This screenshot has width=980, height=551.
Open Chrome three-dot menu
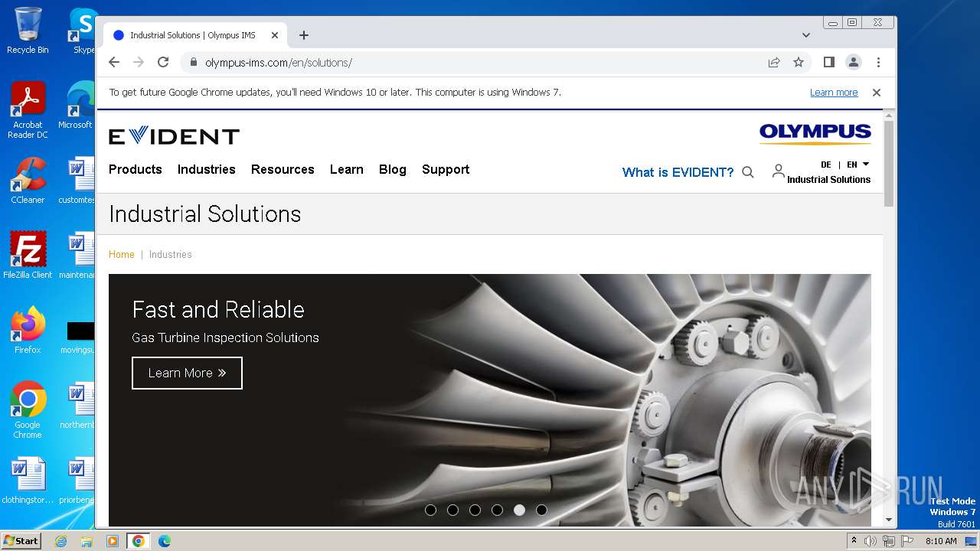878,62
